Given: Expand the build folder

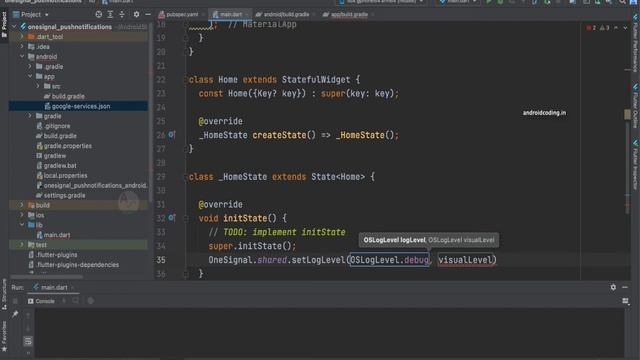Looking at the screenshot, I should tap(22, 205).
